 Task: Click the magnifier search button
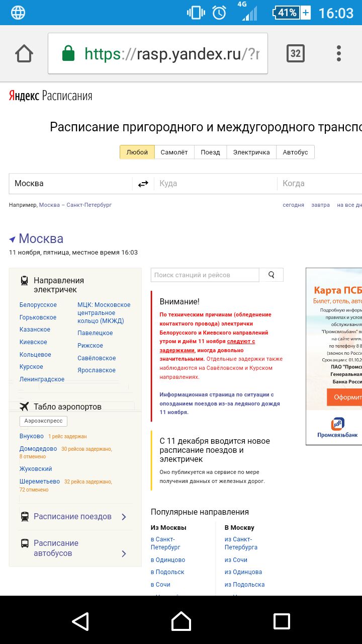(271, 275)
